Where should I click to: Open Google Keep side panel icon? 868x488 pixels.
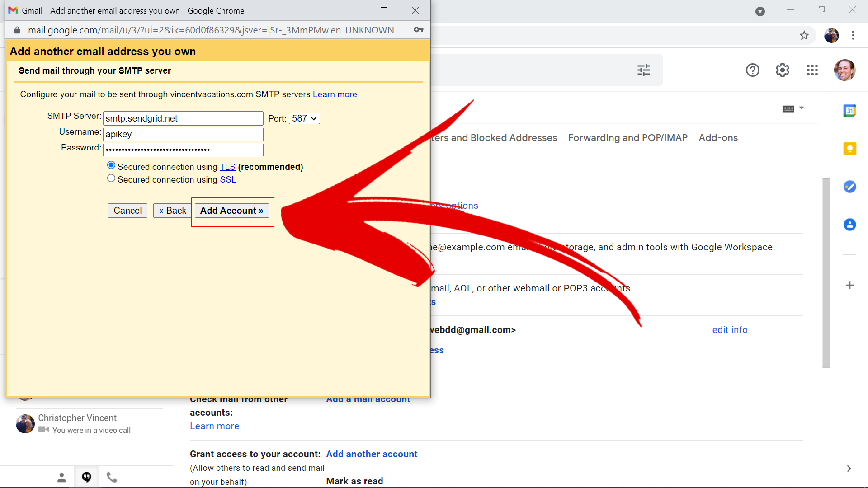(849, 149)
